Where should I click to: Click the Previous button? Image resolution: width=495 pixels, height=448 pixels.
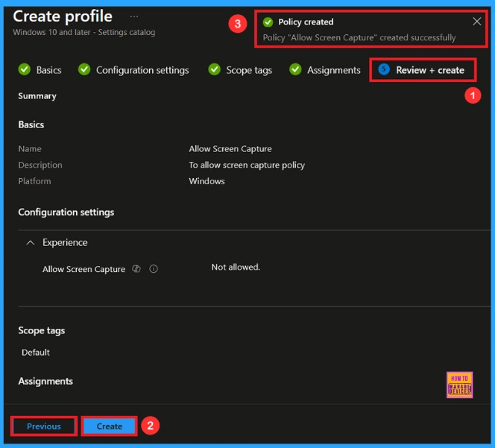(x=44, y=426)
